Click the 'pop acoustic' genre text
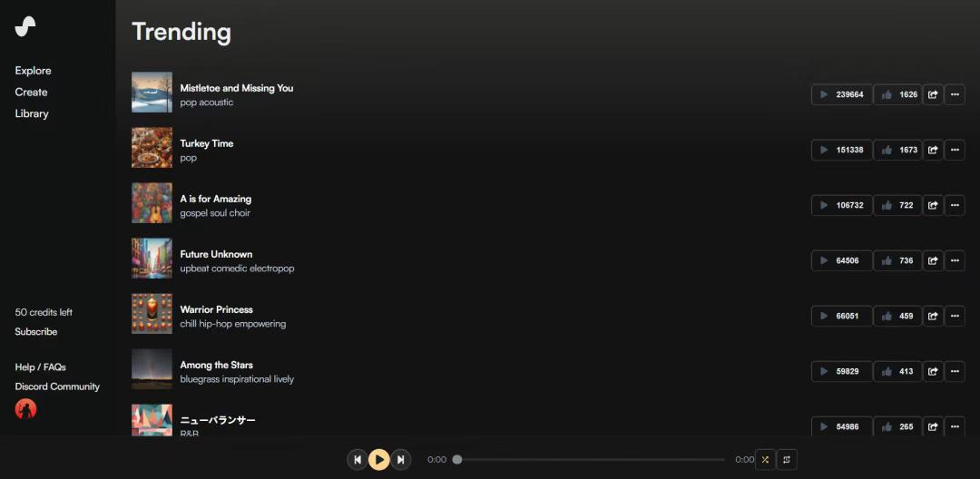Image resolution: width=980 pixels, height=479 pixels. (x=207, y=103)
